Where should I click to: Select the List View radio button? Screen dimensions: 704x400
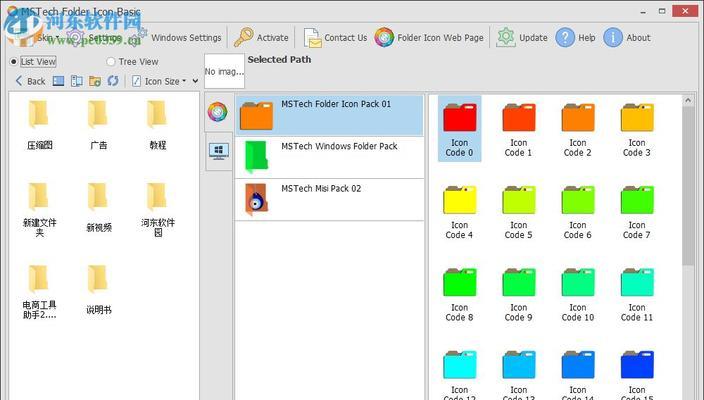(13, 62)
